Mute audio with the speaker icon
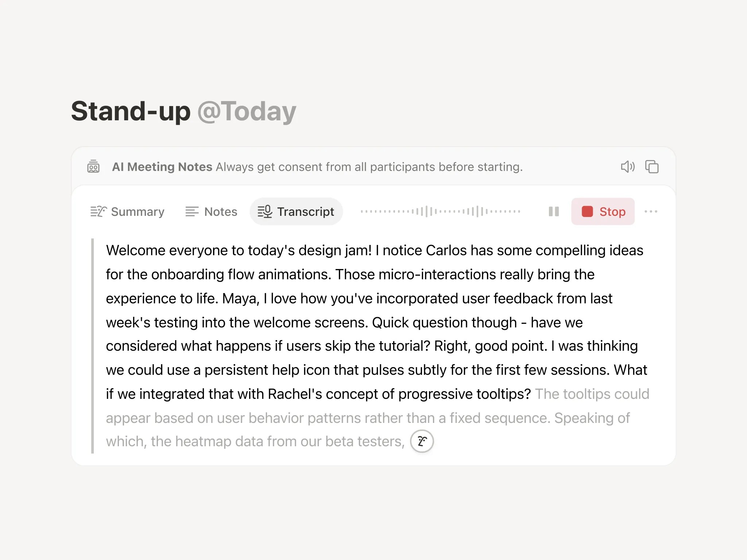 click(x=628, y=167)
